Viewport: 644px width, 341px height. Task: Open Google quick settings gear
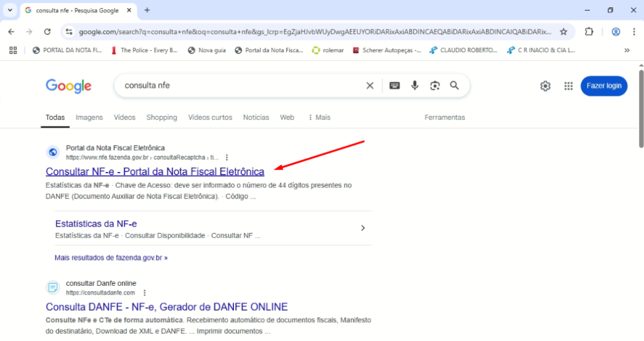pyautogui.click(x=545, y=86)
